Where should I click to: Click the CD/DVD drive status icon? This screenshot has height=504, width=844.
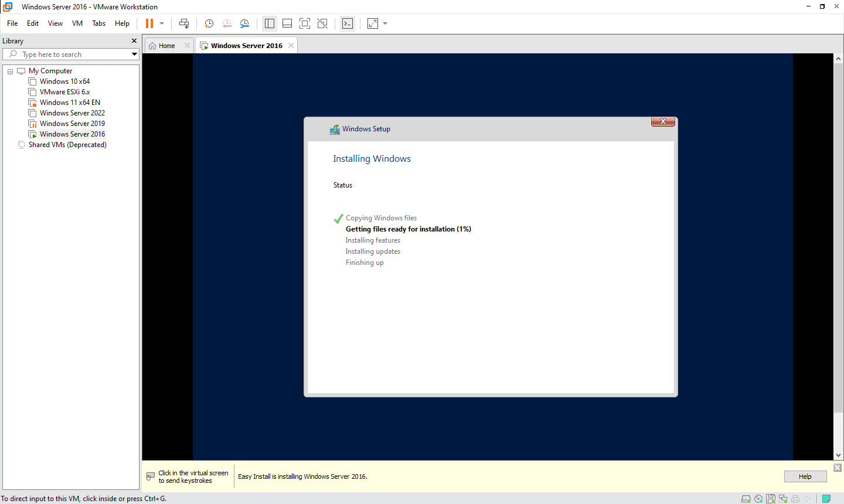[758, 499]
